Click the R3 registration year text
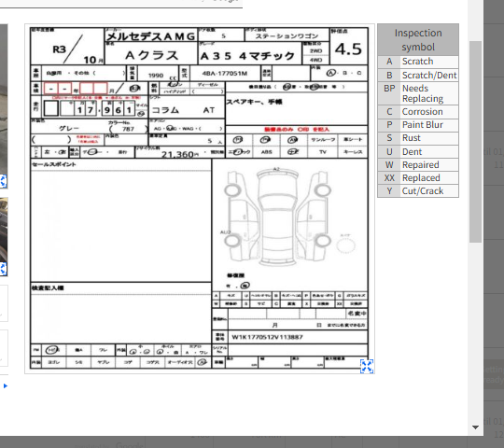 click(59, 49)
